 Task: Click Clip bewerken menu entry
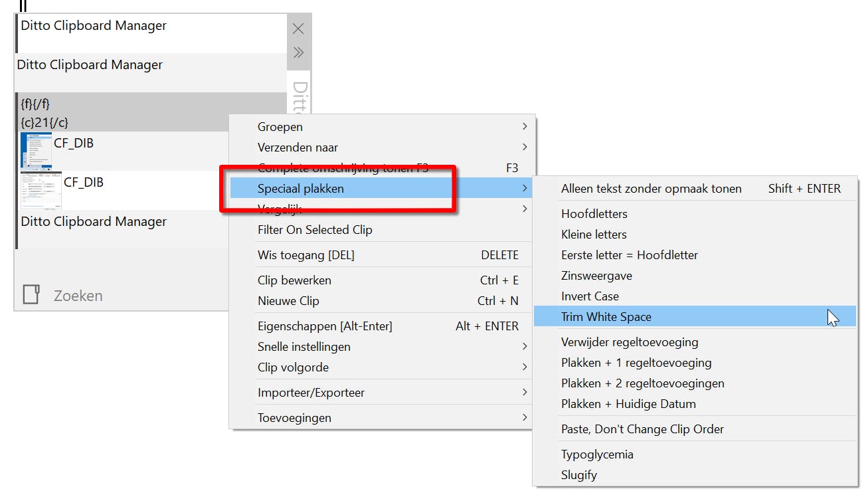[x=294, y=280]
